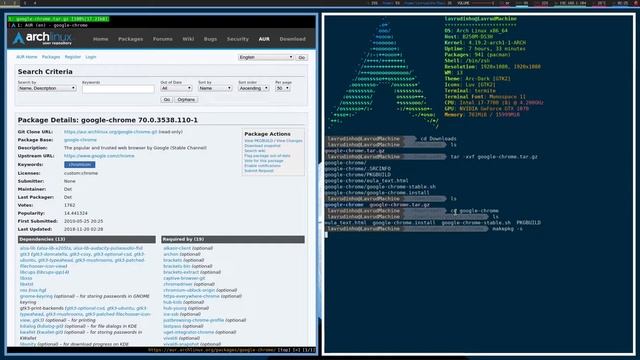640x360 pixels.
Task: Click the Orphans button
Action: [186, 100]
